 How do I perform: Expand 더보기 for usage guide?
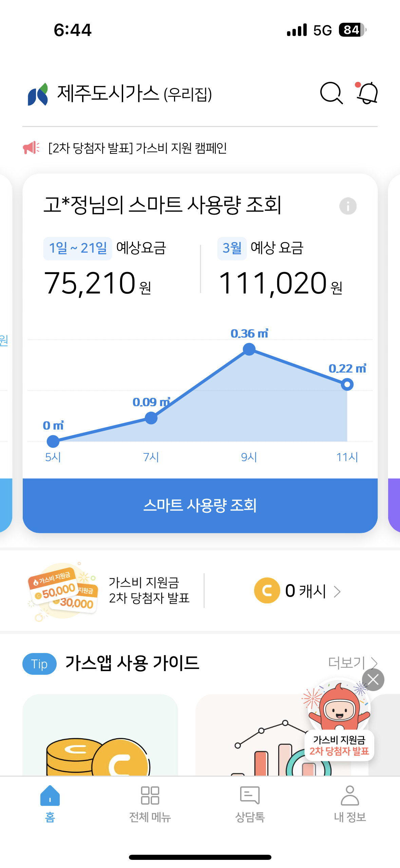click(x=353, y=663)
